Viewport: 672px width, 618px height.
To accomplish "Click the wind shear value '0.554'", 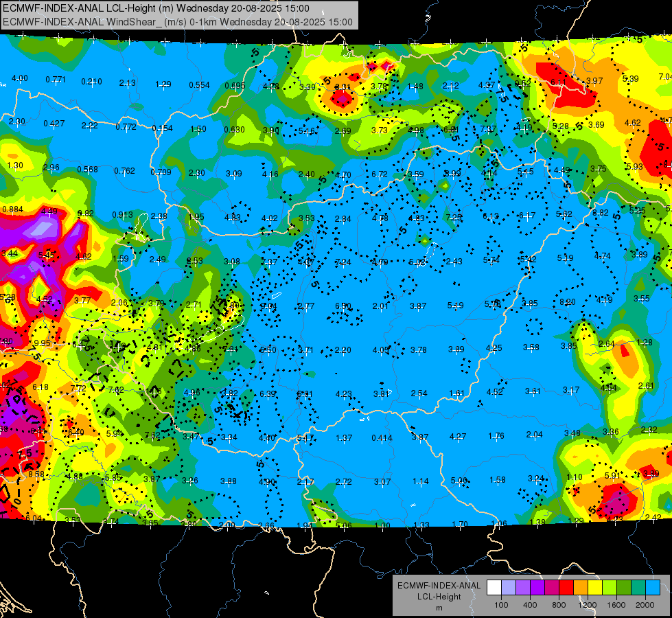I will point(199,85).
